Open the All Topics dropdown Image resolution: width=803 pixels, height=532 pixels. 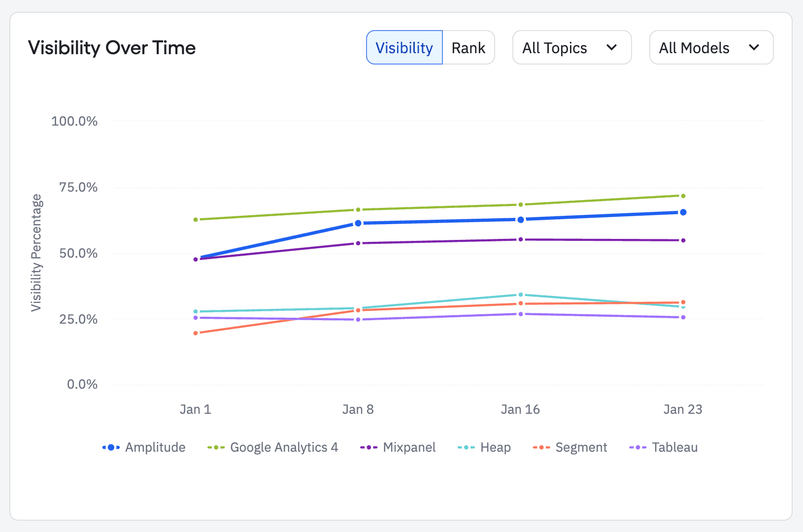tap(571, 47)
